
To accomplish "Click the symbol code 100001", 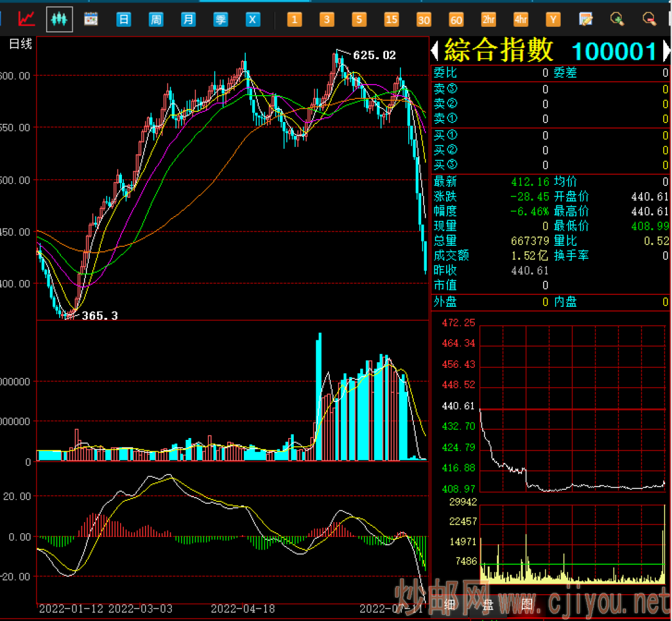I will coord(614,52).
